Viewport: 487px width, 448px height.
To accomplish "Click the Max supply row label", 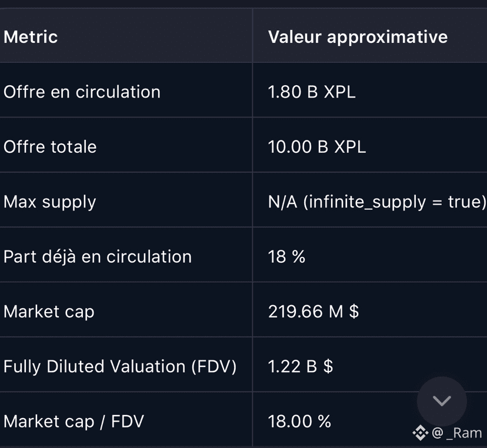I will pos(49,202).
